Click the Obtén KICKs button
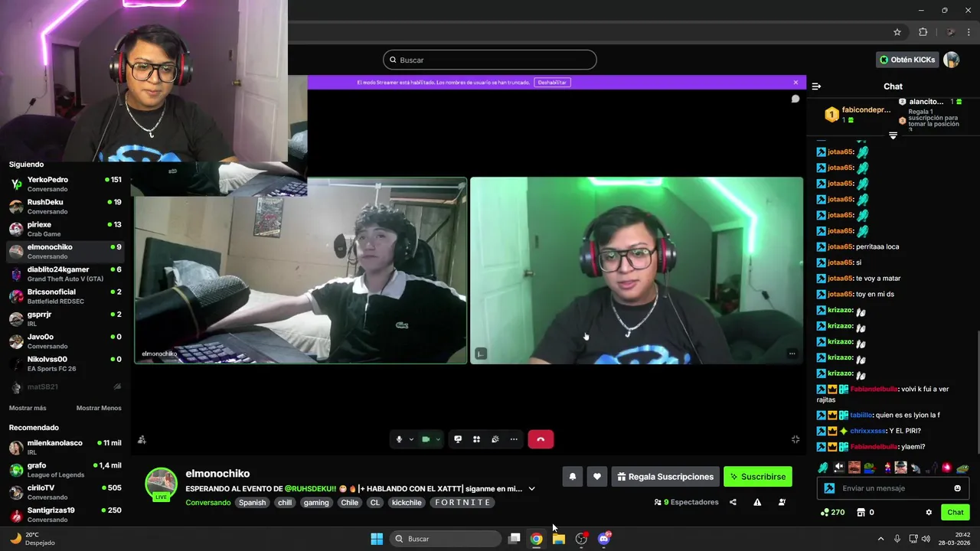 coord(907,60)
